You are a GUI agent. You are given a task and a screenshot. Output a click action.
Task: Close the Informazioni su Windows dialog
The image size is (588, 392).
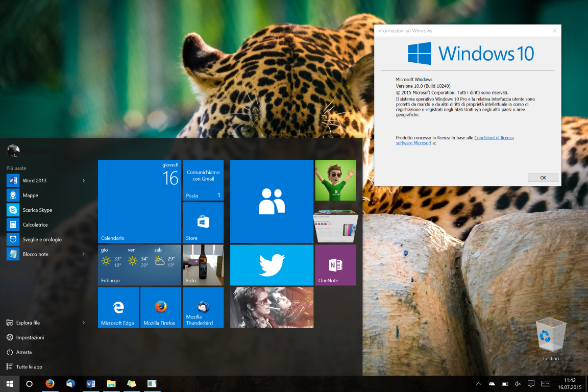pos(555,31)
